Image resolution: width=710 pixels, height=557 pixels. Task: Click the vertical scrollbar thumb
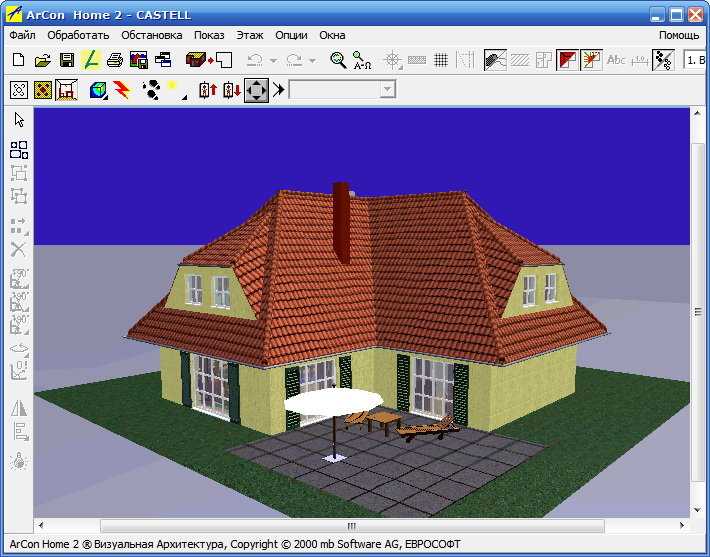pyautogui.click(x=698, y=312)
